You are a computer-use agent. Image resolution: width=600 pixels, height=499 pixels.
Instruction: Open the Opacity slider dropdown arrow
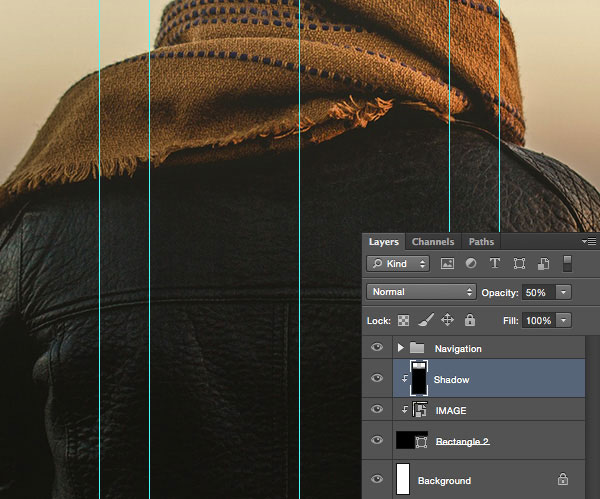pos(563,292)
